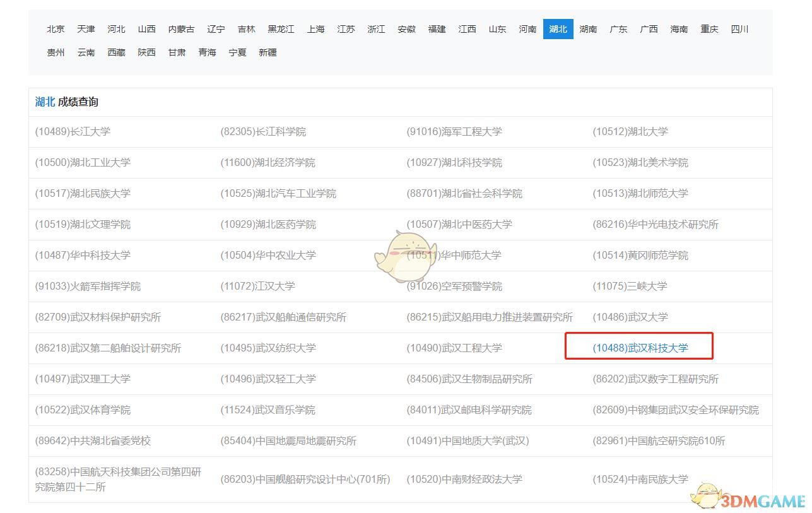Click (10507)湖北中医药大学 link
Screen dimensions: 812x513
[x=459, y=225]
